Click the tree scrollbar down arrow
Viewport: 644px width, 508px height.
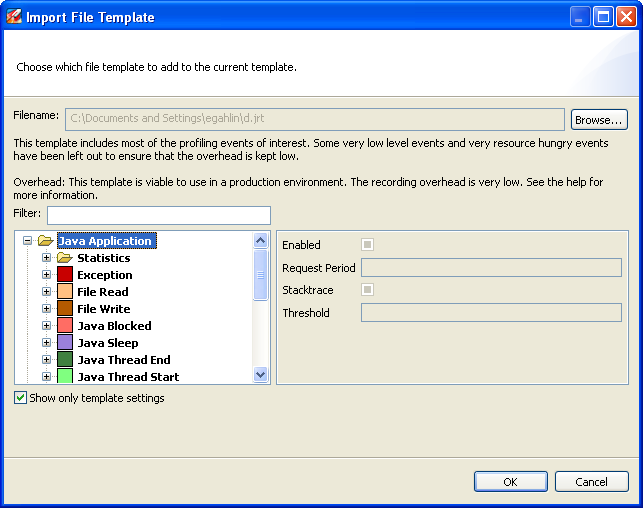pyautogui.click(x=260, y=375)
